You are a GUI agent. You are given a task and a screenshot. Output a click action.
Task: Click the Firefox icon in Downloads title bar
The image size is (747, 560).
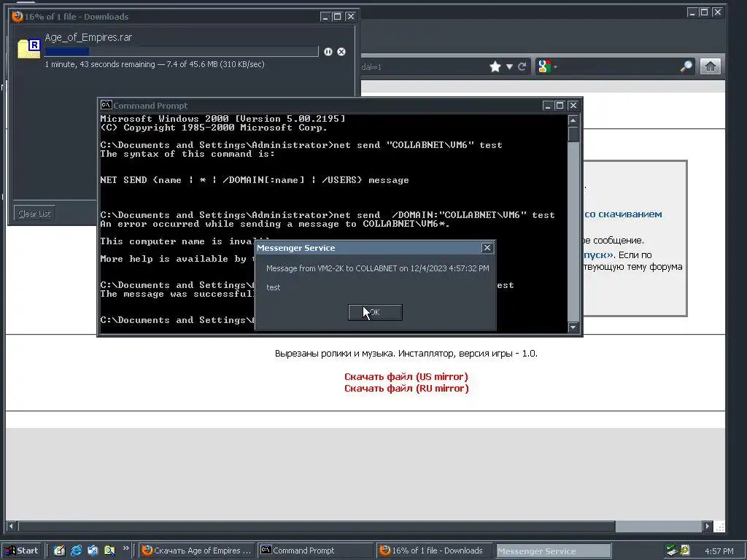tap(18, 16)
